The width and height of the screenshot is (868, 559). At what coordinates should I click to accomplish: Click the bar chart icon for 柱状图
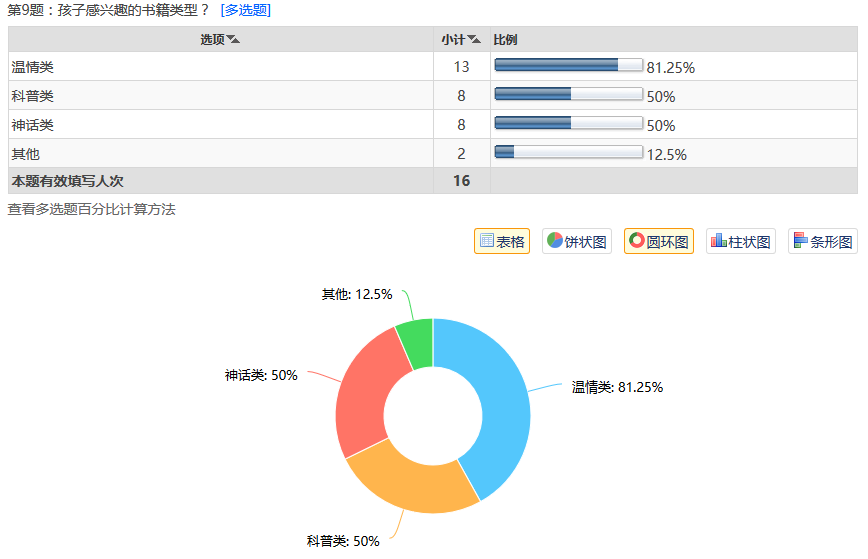[x=719, y=240]
